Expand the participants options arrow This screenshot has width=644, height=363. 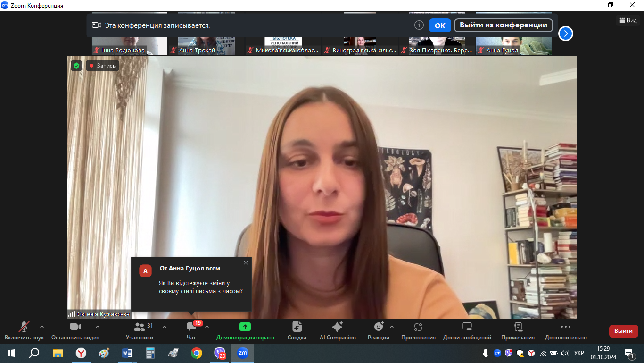click(x=165, y=327)
